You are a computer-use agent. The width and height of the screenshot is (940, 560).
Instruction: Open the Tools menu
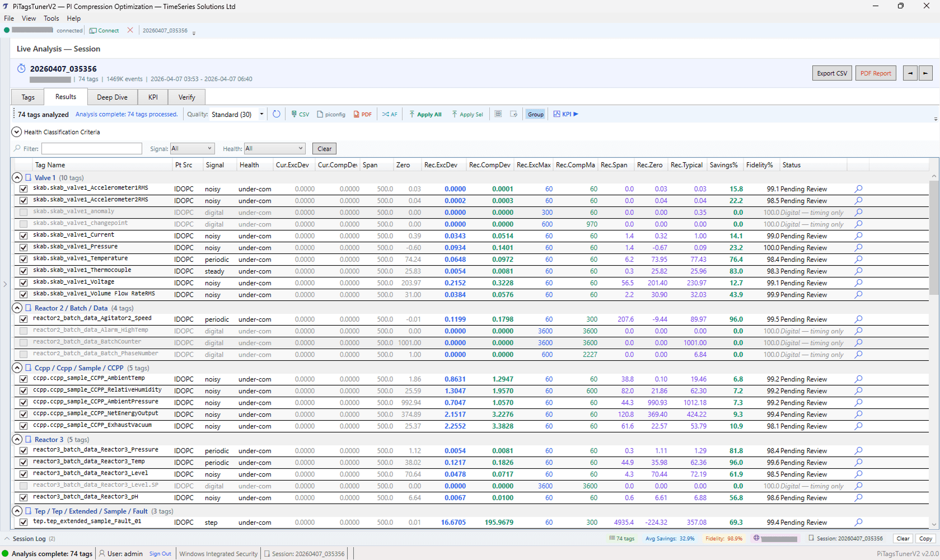point(52,18)
